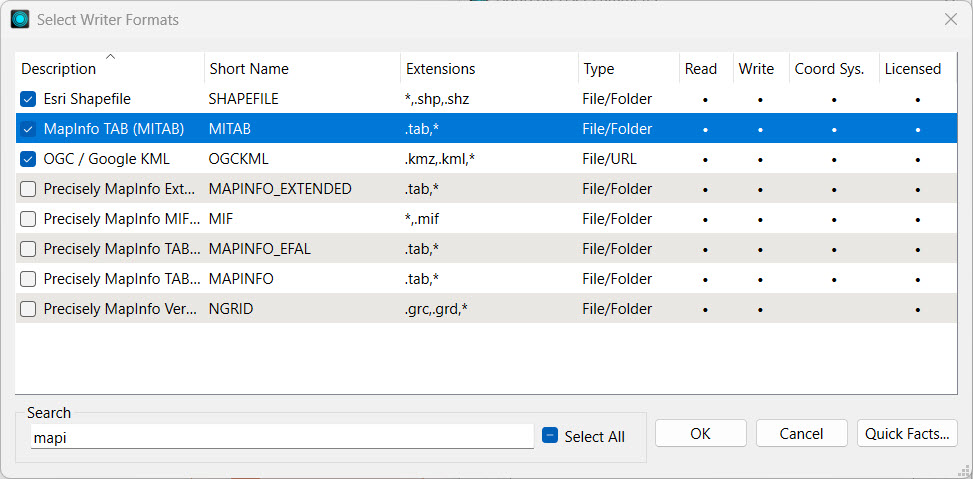Uncheck the MapInfo TAB (MITAB) checkbox

tap(28, 129)
